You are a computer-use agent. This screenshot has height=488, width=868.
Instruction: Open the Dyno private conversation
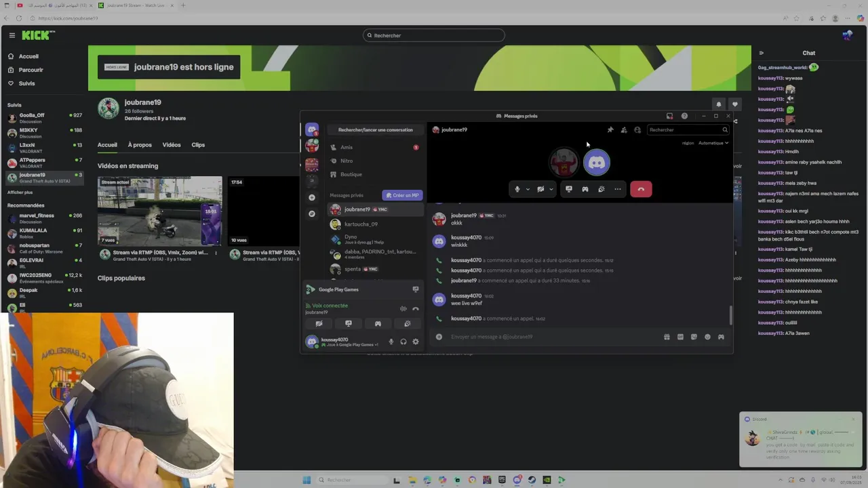tap(375, 239)
